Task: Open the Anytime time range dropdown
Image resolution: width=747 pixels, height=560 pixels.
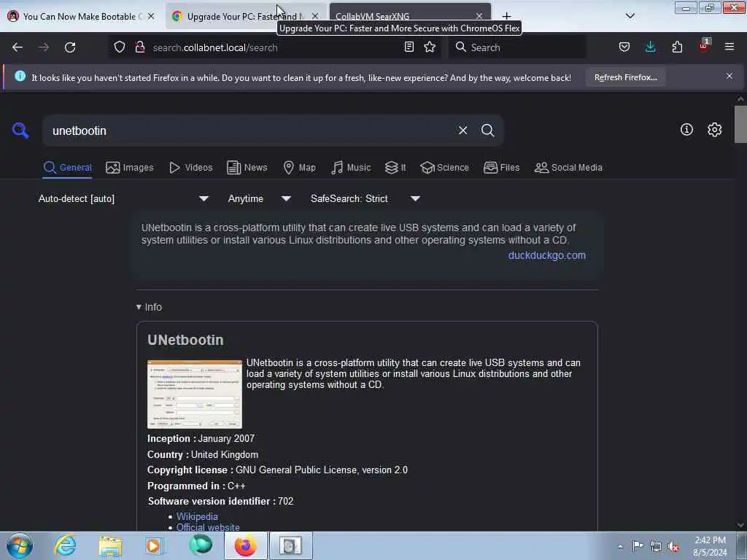Action: pyautogui.click(x=259, y=198)
